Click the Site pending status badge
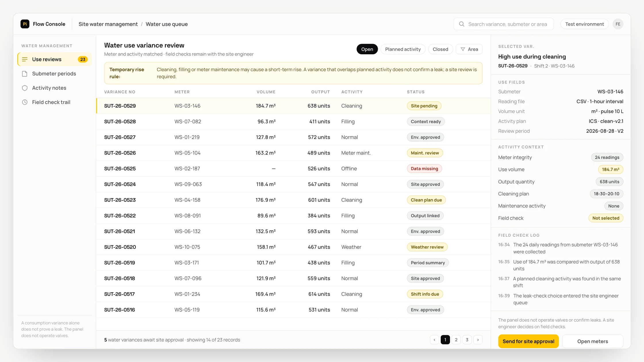The image size is (644, 362). pyautogui.click(x=424, y=106)
